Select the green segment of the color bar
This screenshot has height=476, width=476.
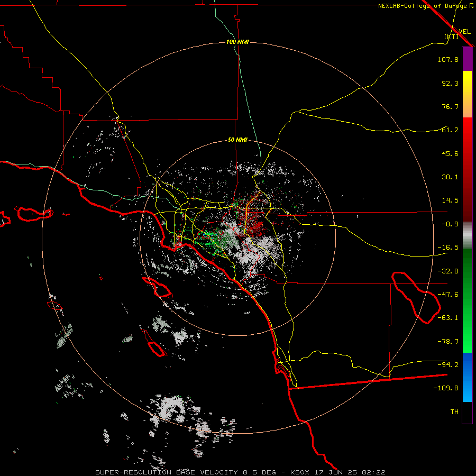tap(467, 300)
